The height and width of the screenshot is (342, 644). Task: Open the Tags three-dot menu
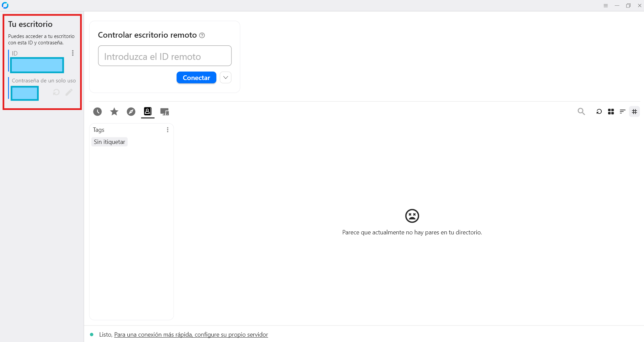(x=168, y=130)
